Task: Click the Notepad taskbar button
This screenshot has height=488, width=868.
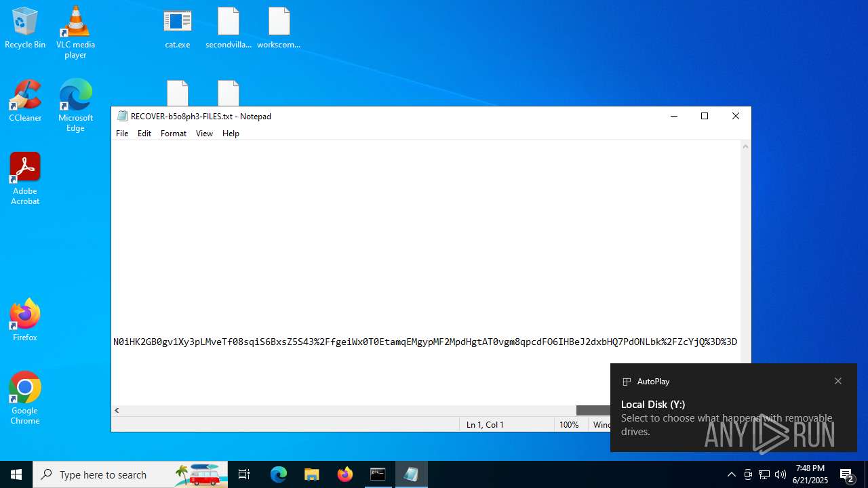Action: point(411,474)
